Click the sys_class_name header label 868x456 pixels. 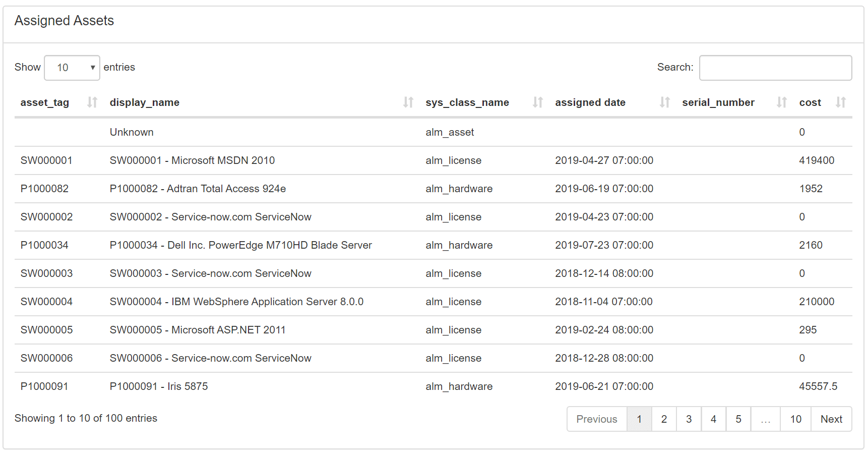click(467, 102)
